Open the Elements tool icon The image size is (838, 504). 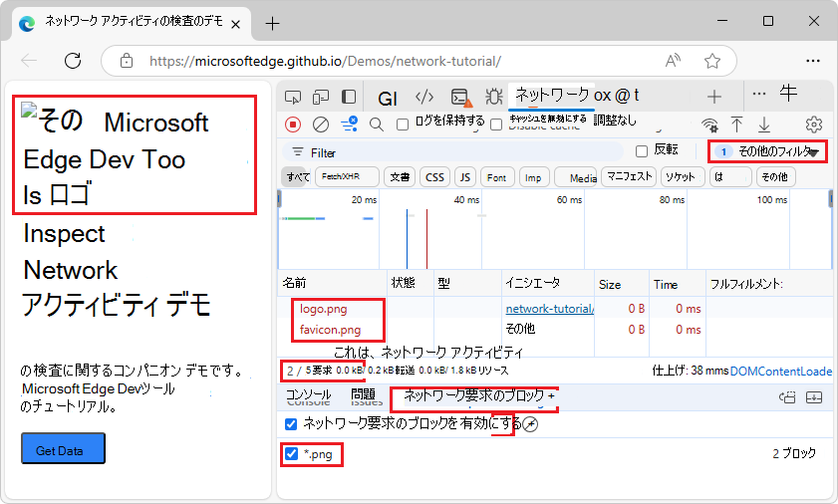click(424, 97)
